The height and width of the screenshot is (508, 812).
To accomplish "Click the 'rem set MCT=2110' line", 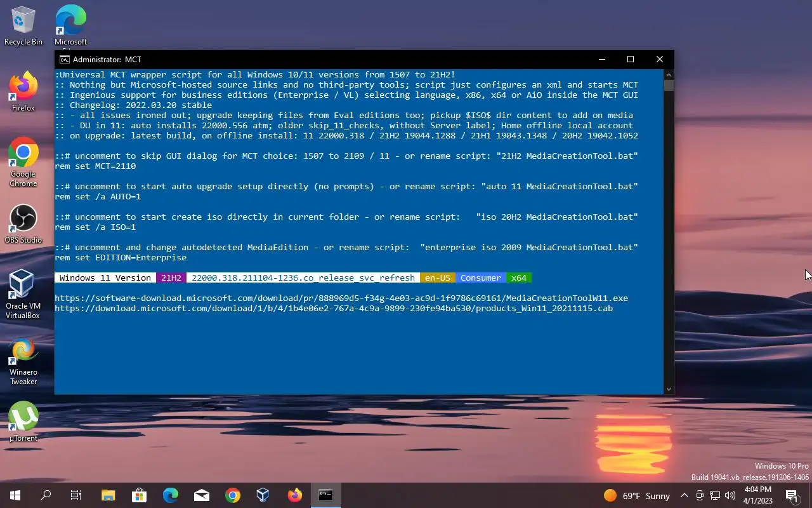I will click(x=95, y=166).
